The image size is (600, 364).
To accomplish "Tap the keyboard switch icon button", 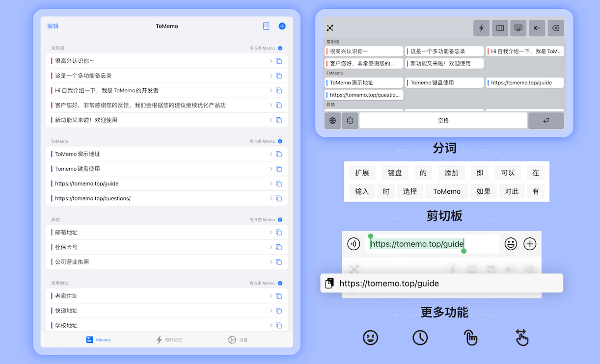I will (518, 28).
